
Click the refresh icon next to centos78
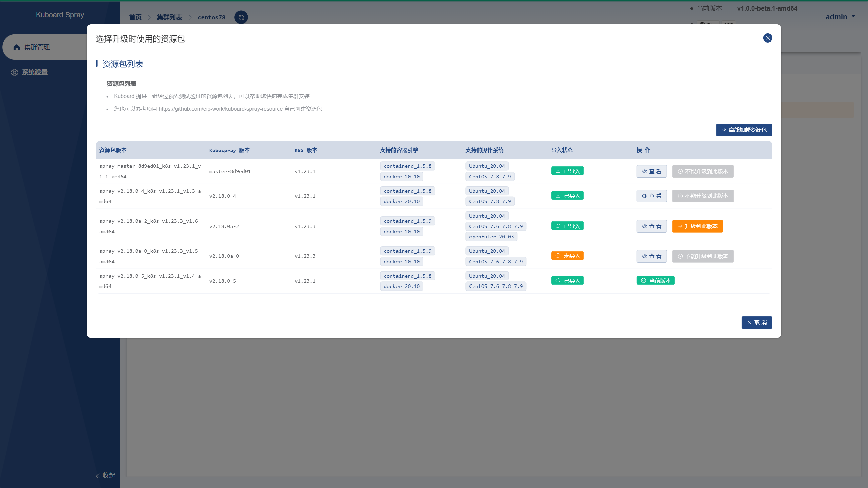(241, 17)
